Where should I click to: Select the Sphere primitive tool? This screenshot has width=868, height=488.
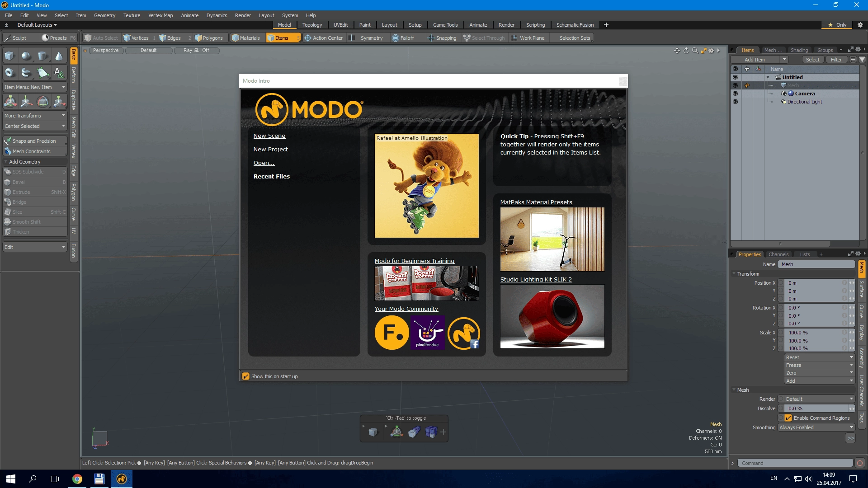click(x=26, y=56)
